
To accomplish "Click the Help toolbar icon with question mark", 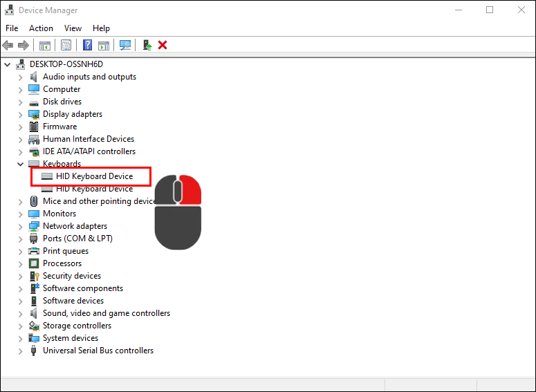I will pos(88,45).
